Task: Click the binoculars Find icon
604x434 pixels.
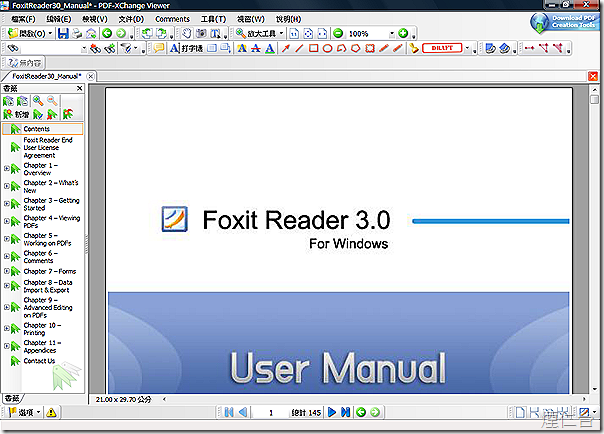Action: pos(13,48)
